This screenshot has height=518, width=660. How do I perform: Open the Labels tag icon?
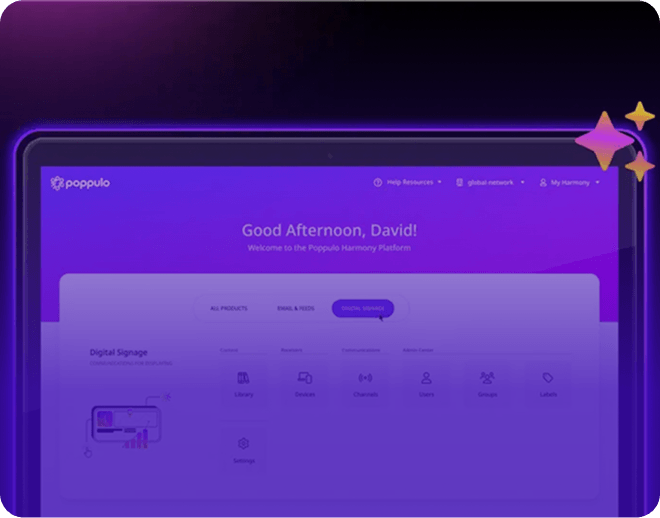pyautogui.click(x=548, y=379)
